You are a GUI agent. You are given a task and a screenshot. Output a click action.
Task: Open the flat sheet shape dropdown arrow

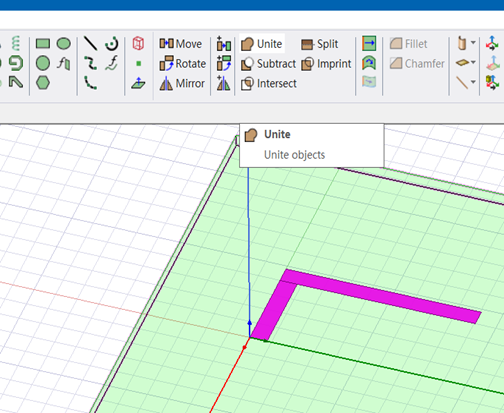pyautogui.click(x=473, y=62)
